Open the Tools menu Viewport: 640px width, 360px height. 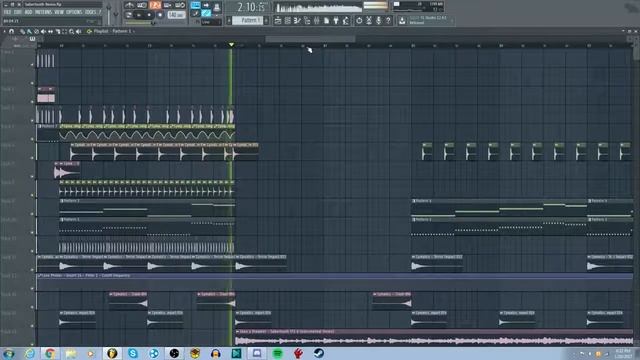pos(90,12)
